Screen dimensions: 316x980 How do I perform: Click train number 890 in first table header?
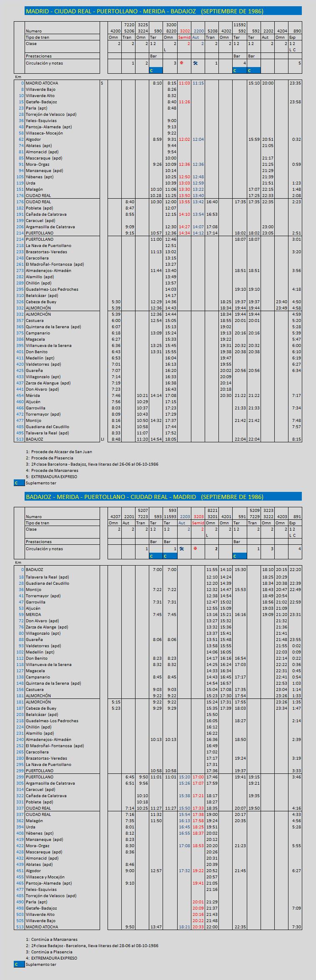pyautogui.click(x=297, y=31)
